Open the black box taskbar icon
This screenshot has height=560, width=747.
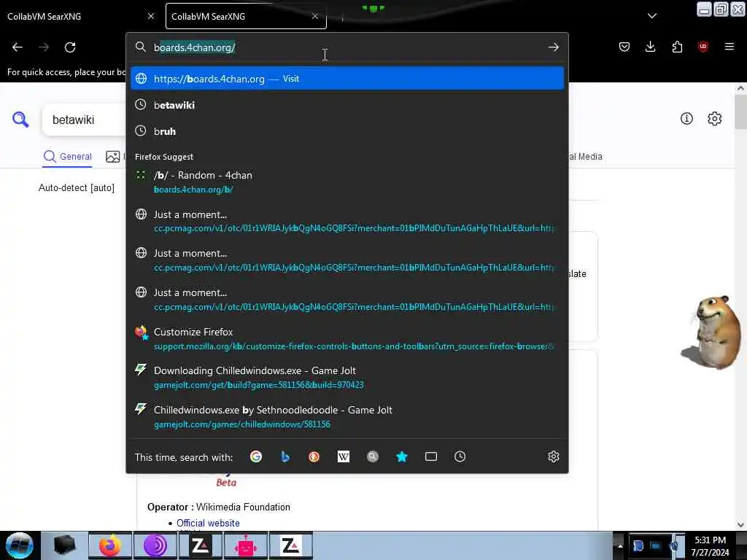click(x=65, y=545)
